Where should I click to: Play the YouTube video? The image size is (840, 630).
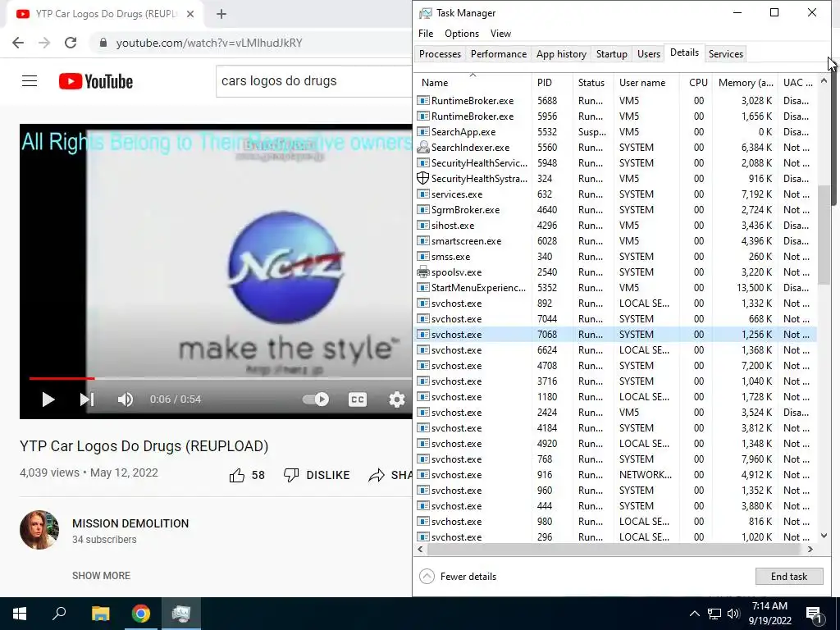point(48,399)
